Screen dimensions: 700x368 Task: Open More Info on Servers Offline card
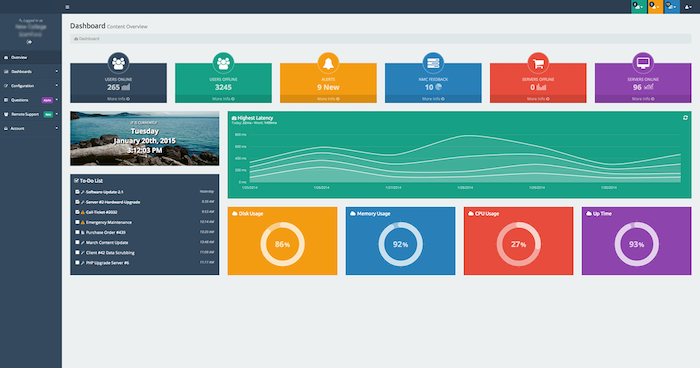[538, 99]
